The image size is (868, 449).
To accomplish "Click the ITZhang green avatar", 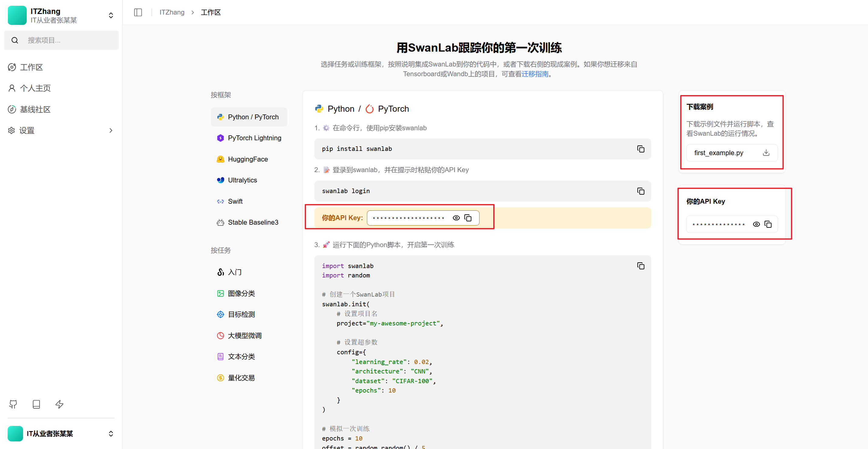I will [x=17, y=15].
